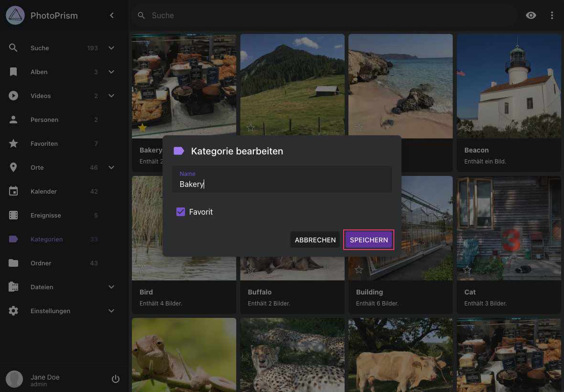
Task: Click the Dateien library icon
Action: [x=13, y=287]
